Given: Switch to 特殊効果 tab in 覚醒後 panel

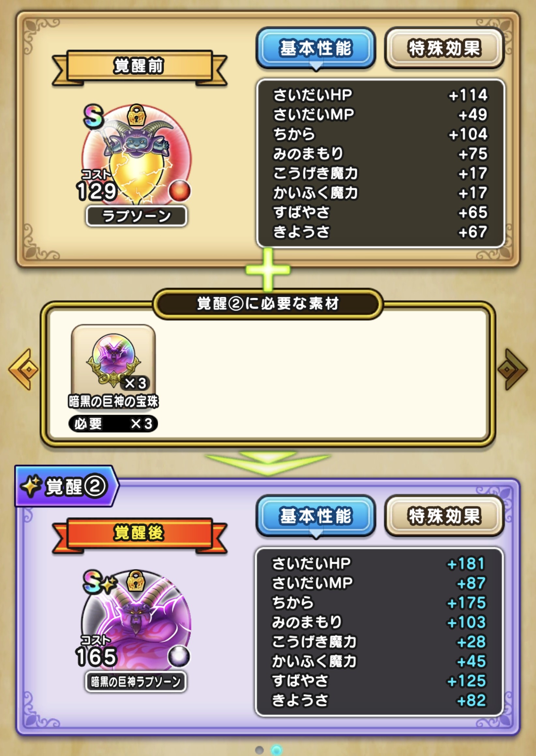Looking at the screenshot, I should pos(444,516).
